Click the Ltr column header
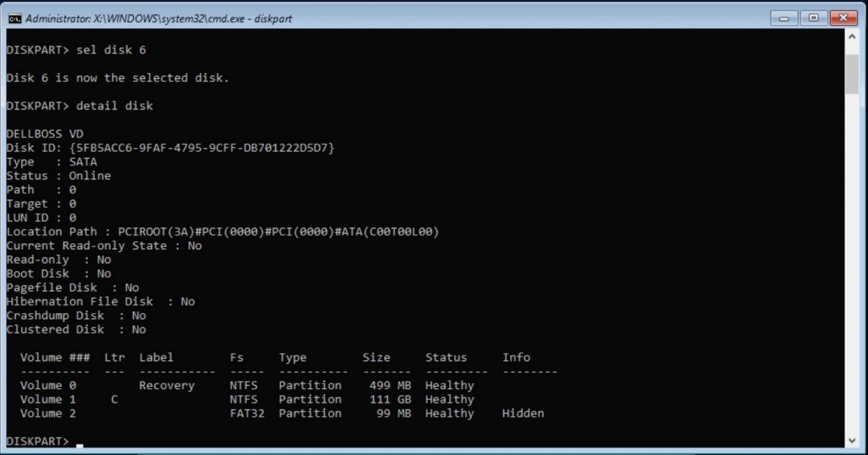The height and width of the screenshot is (455, 868). coord(113,357)
